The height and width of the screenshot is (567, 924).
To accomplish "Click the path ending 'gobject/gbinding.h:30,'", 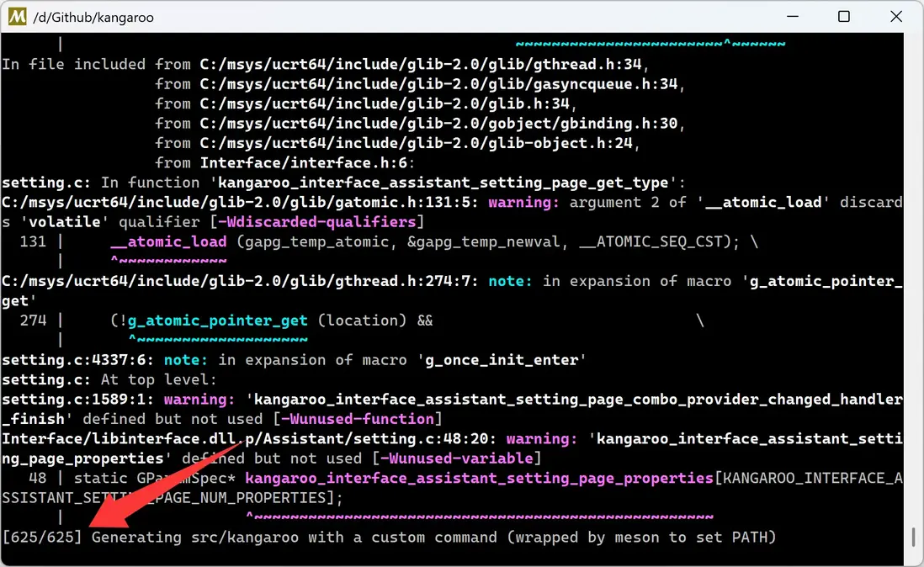I will tap(443, 124).
